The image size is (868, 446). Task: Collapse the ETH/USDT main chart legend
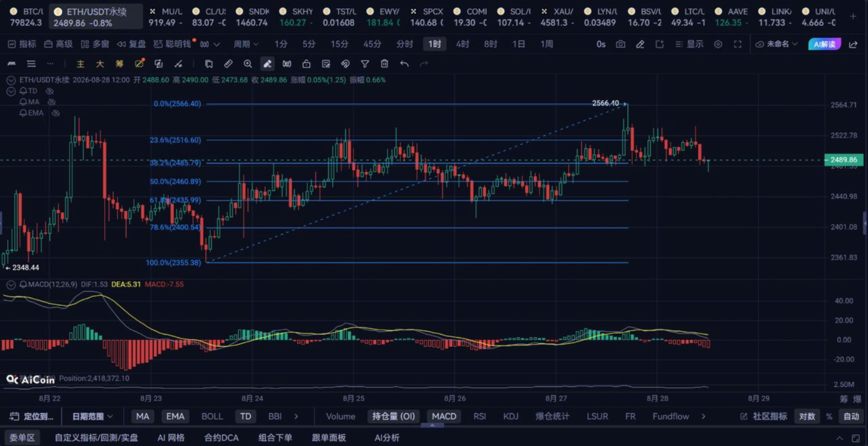tap(11, 80)
